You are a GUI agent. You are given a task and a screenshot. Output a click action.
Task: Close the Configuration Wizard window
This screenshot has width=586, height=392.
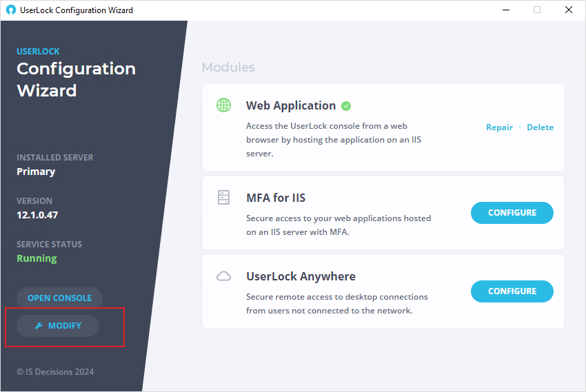click(569, 10)
